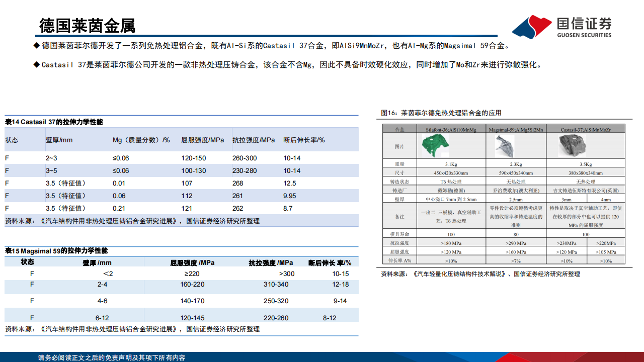Click the tensile strength cell >290 MPa

coord(516,243)
